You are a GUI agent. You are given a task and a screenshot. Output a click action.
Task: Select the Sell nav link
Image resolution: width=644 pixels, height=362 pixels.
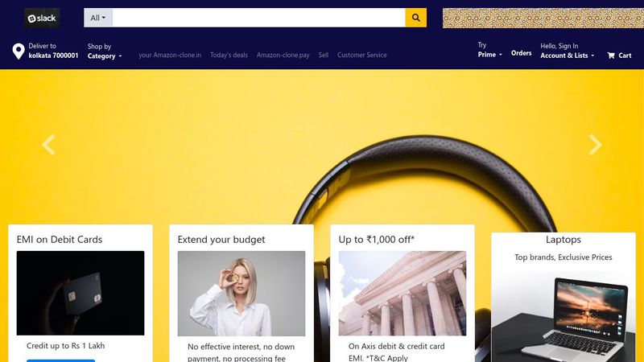click(x=324, y=55)
